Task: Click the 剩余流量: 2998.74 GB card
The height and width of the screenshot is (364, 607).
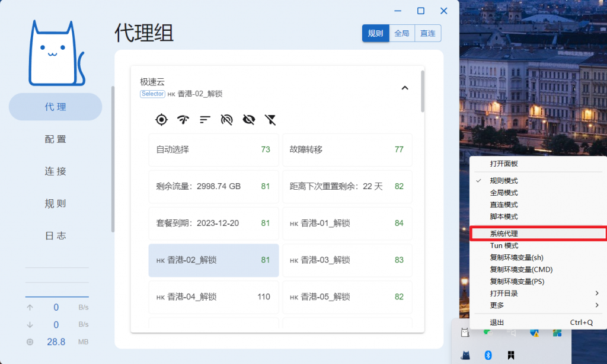Action: tap(213, 186)
